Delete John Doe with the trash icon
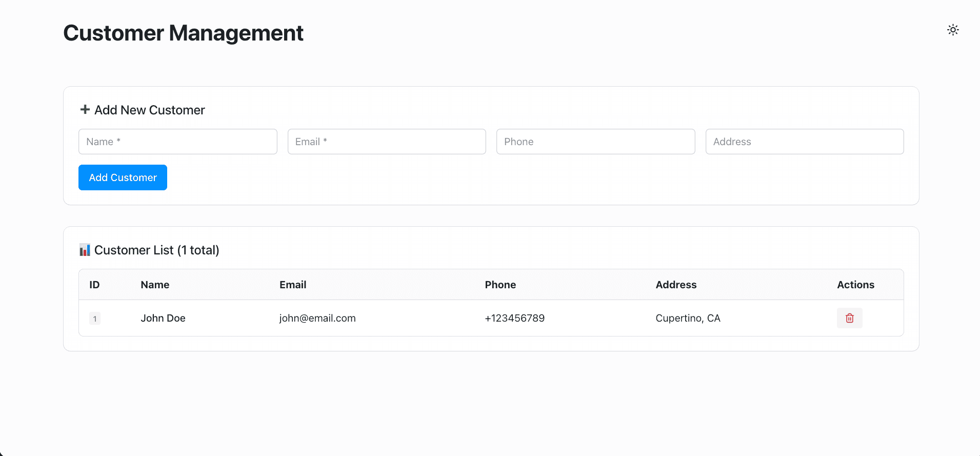 pos(850,318)
